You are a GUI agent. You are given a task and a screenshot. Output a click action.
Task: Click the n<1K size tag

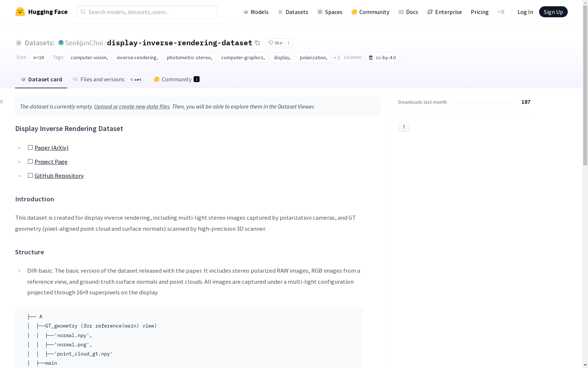point(39,57)
